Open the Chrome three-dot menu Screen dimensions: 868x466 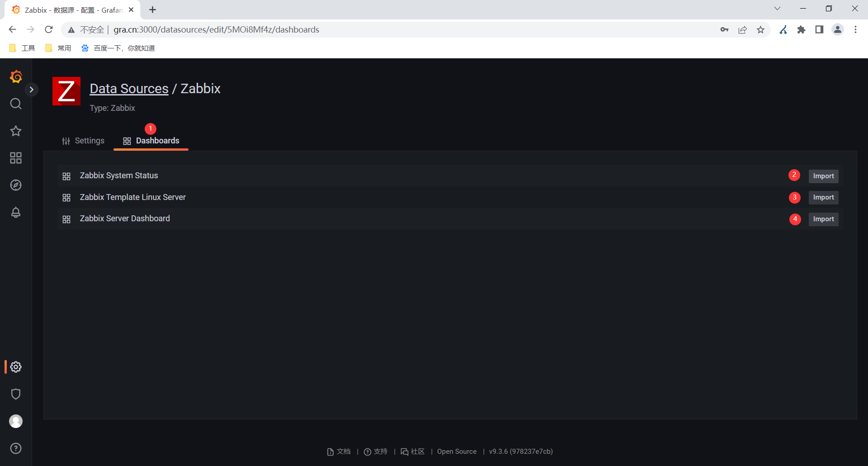point(855,30)
